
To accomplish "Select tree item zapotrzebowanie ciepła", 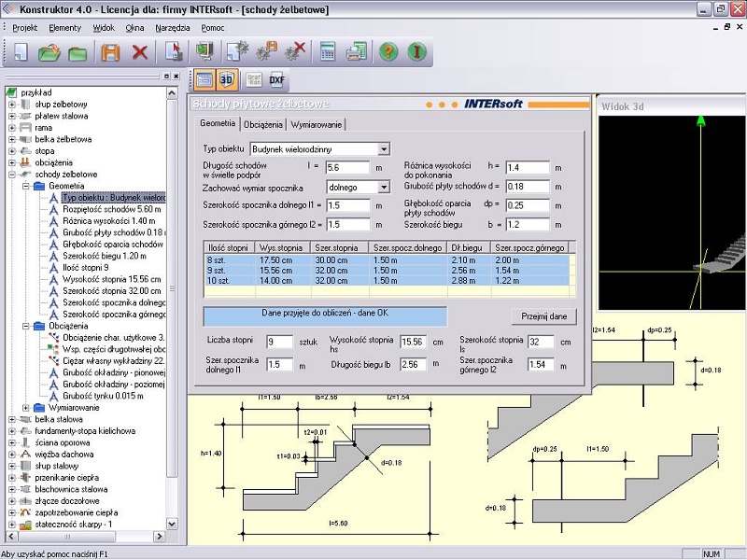I will pyautogui.click(x=77, y=512).
